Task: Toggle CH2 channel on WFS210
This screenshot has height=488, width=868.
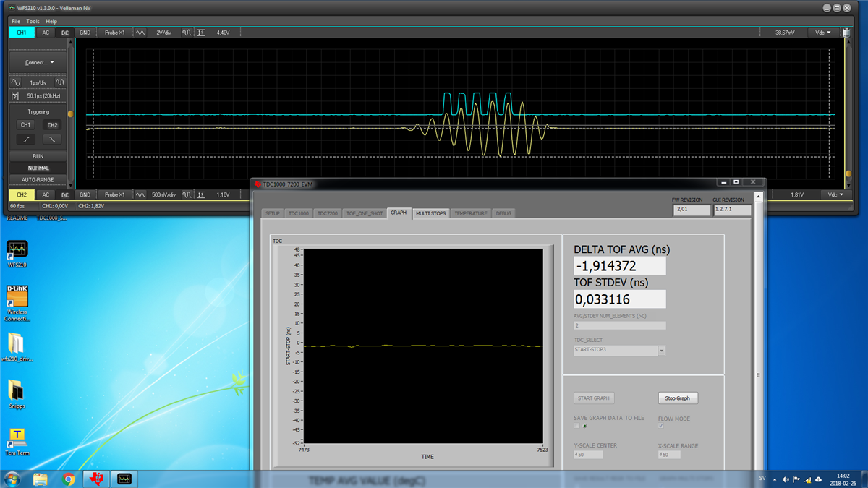Action: tap(22, 194)
